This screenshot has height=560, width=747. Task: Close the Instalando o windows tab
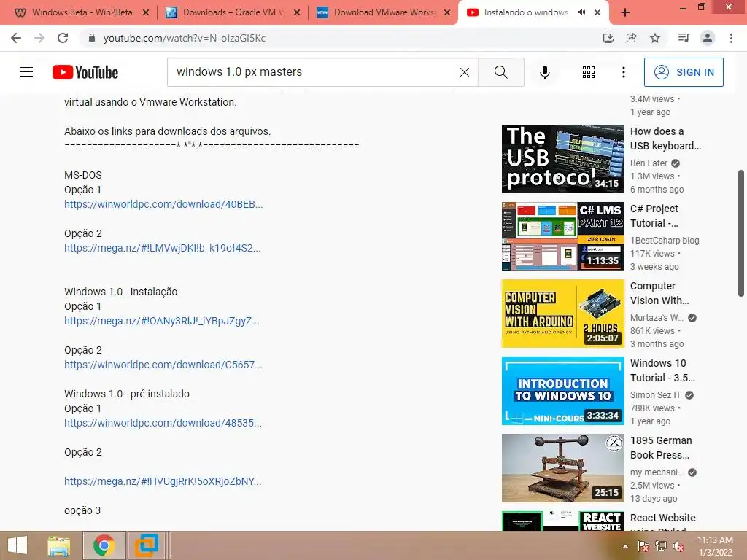[x=597, y=12]
